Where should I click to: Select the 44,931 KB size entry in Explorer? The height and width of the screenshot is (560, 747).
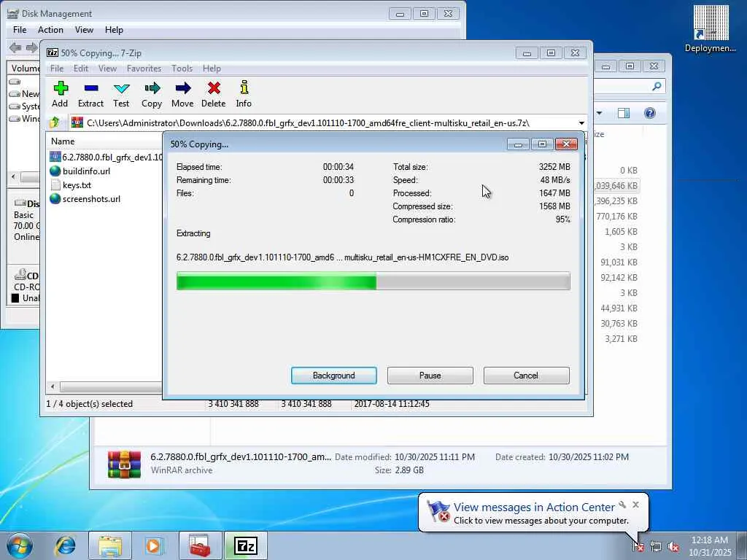pyautogui.click(x=619, y=308)
